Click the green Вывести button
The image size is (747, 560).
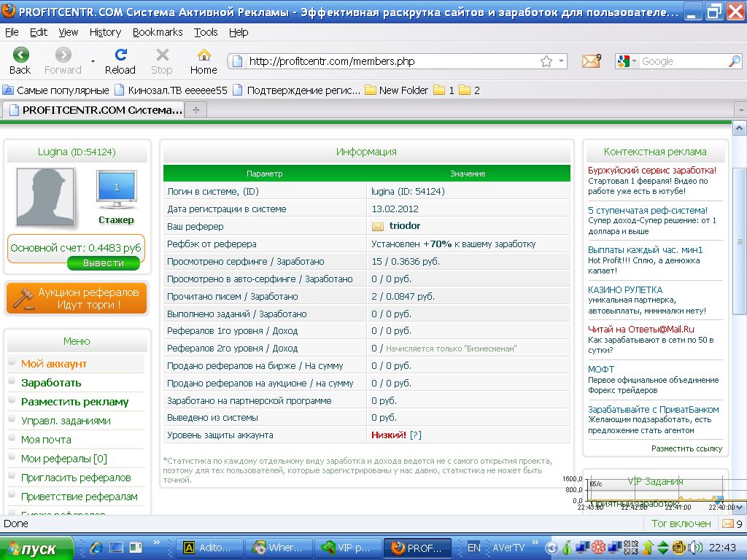pos(104,262)
